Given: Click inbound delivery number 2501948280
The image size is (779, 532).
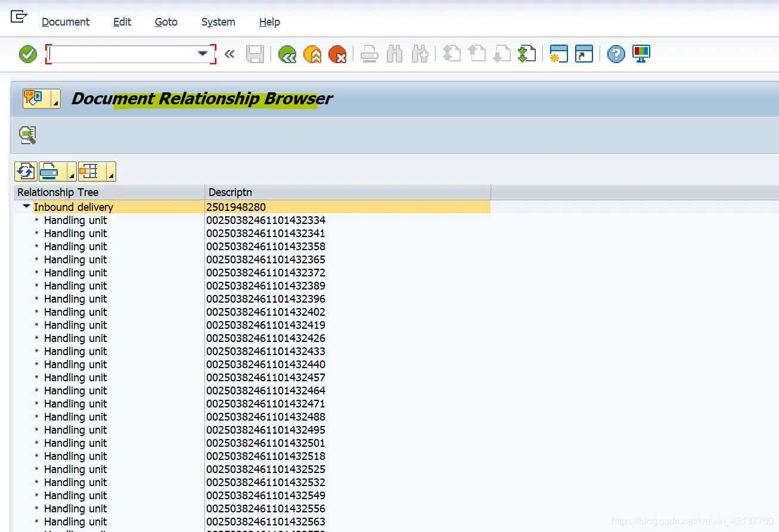Looking at the screenshot, I should (x=236, y=207).
